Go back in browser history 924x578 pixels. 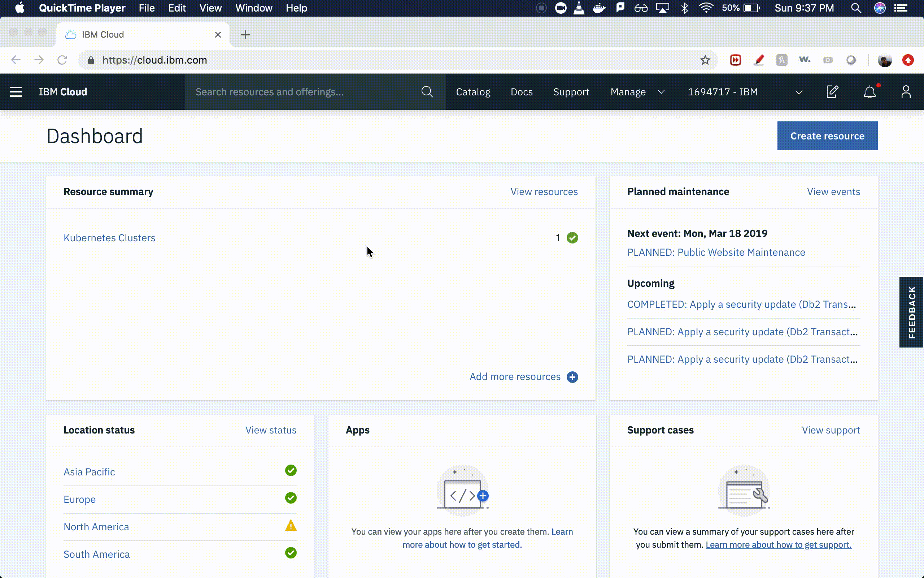[x=16, y=60]
